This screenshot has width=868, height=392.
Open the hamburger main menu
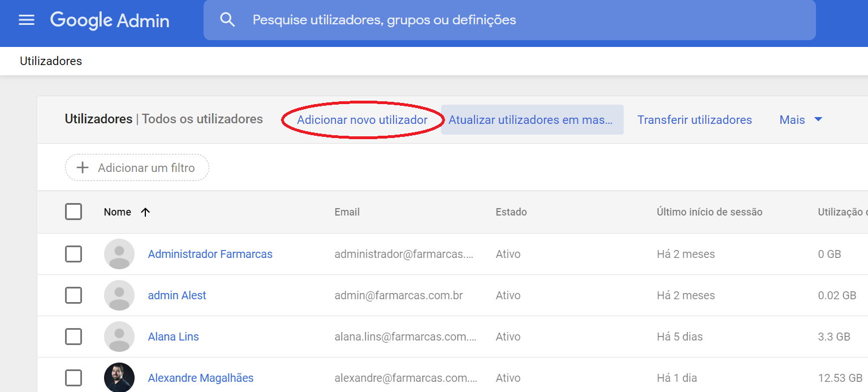(x=27, y=20)
